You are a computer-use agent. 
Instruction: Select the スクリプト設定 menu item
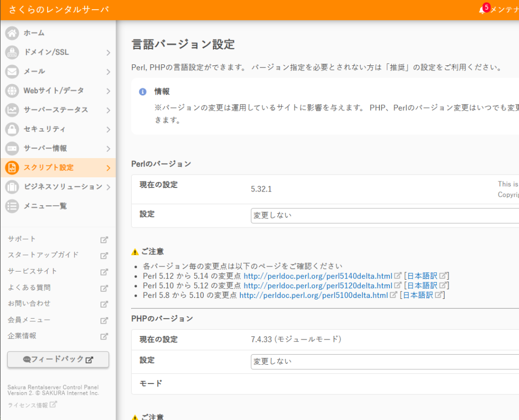click(49, 168)
